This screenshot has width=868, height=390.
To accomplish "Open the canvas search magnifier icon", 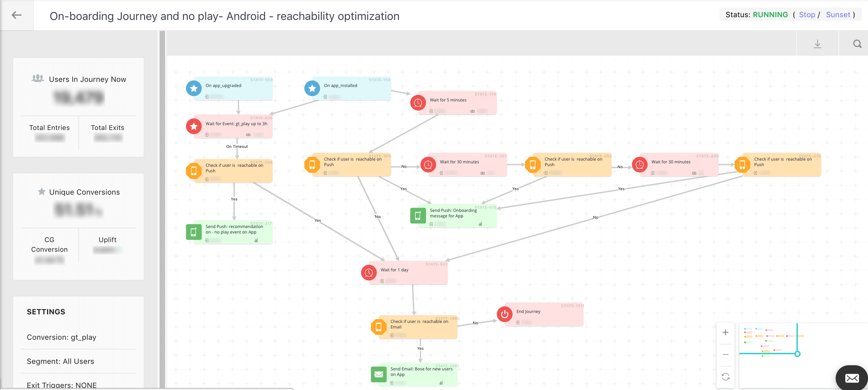I will (x=857, y=44).
